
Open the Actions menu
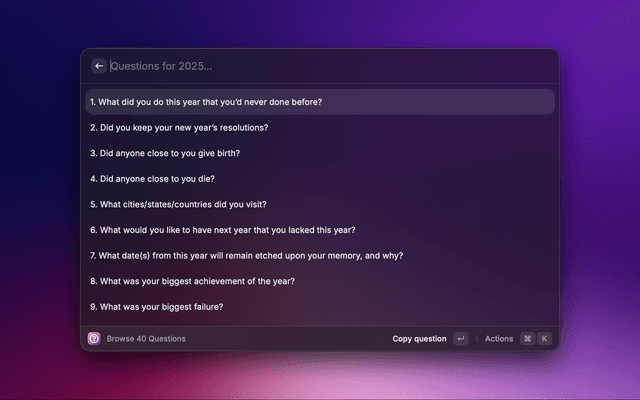499,339
